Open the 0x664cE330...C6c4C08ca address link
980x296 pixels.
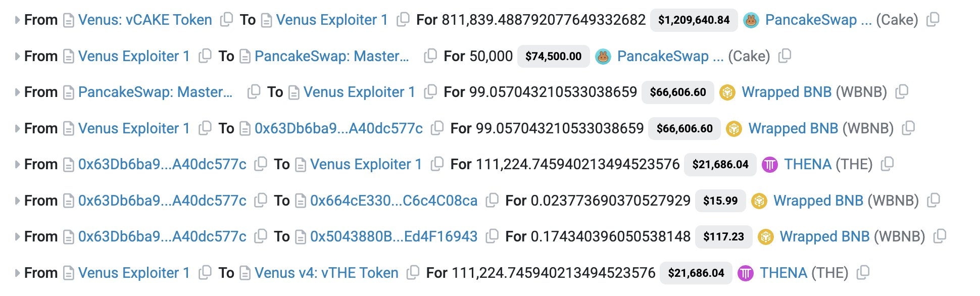tap(394, 201)
